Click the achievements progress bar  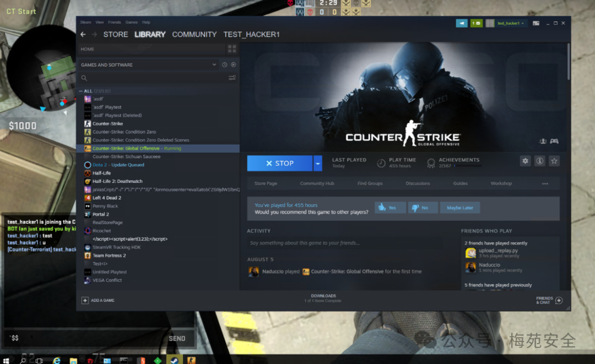pos(468,166)
